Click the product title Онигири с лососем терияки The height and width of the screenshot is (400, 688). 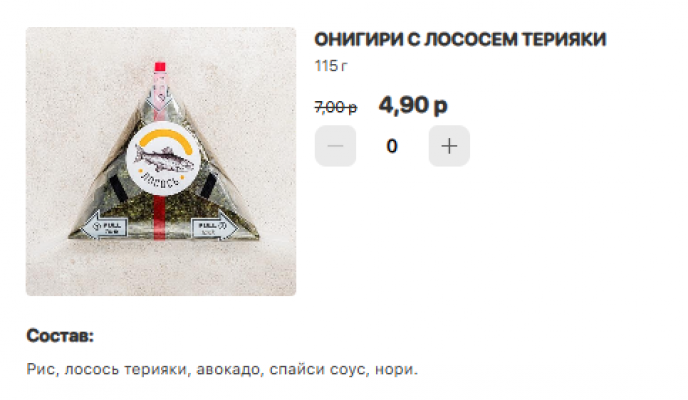(460, 39)
